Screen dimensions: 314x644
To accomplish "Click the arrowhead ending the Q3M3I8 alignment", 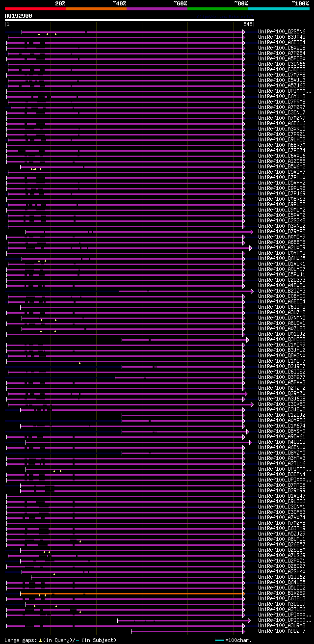I will tap(248, 340).
